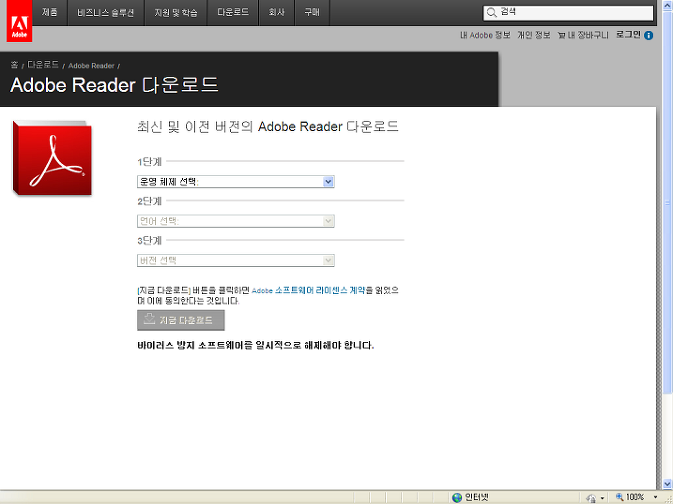Viewport: 673px width, 504px height.
Task: Open the 다운로드 menu
Action: (x=233, y=12)
